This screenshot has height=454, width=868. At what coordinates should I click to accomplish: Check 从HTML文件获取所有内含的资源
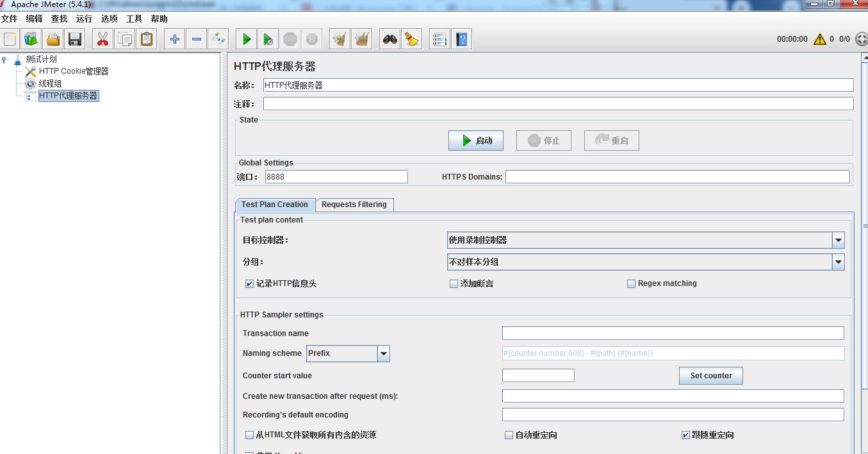249,435
